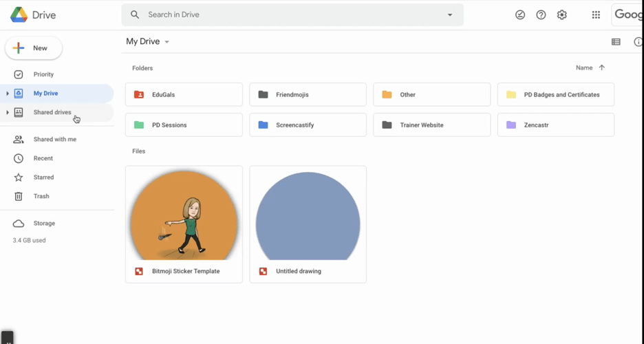Click the blue Screencastify folder icon
The width and height of the screenshot is (644, 344).
pyautogui.click(x=263, y=125)
